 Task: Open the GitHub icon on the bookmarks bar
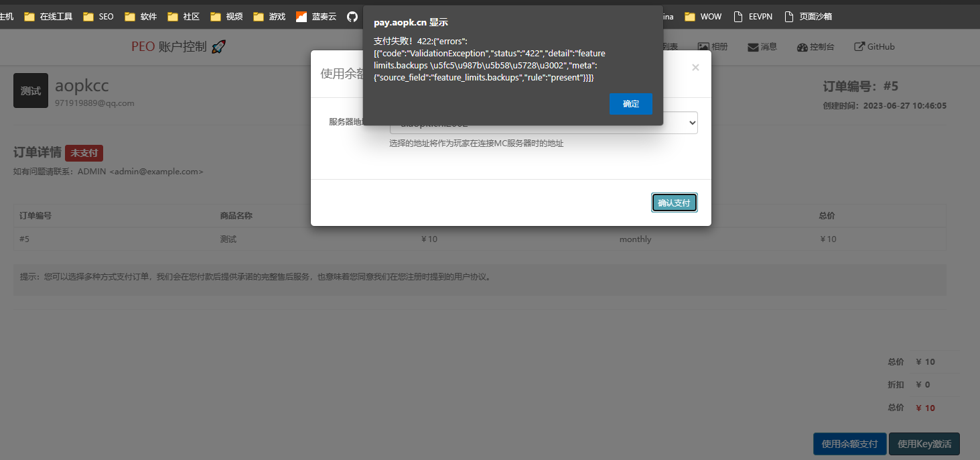tap(353, 16)
